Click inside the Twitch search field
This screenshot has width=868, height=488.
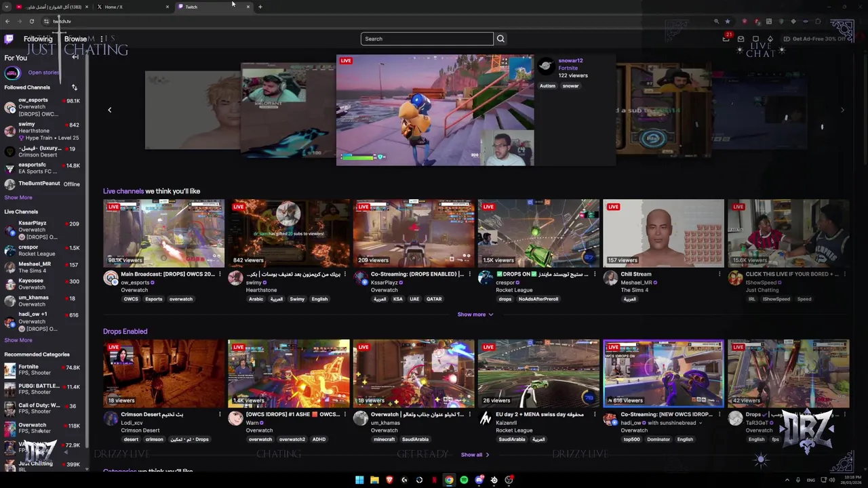pyautogui.click(x=427, y=39)
